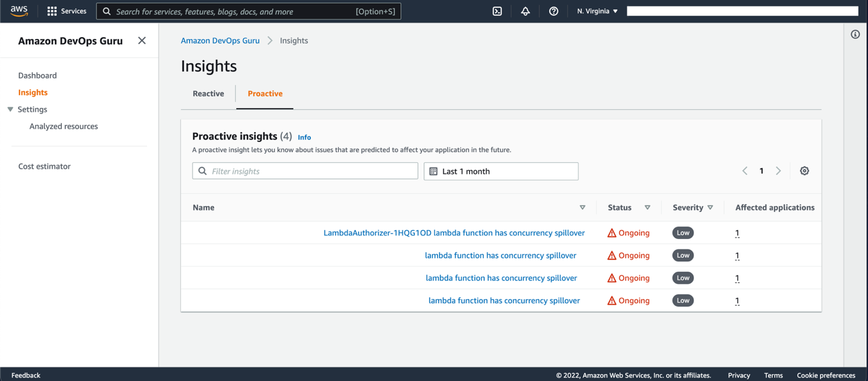Click the Info link beside Proactive insights

(x=304, y=137)
